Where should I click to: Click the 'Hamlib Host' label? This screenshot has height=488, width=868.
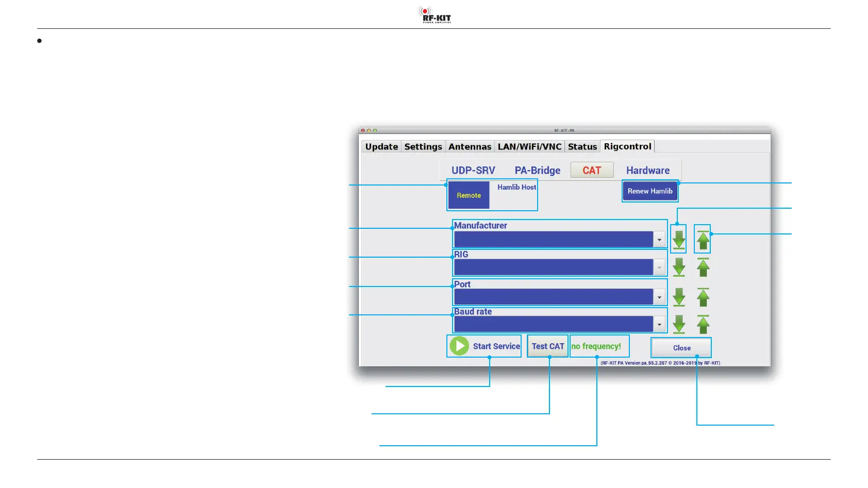[x=516, y=187]
